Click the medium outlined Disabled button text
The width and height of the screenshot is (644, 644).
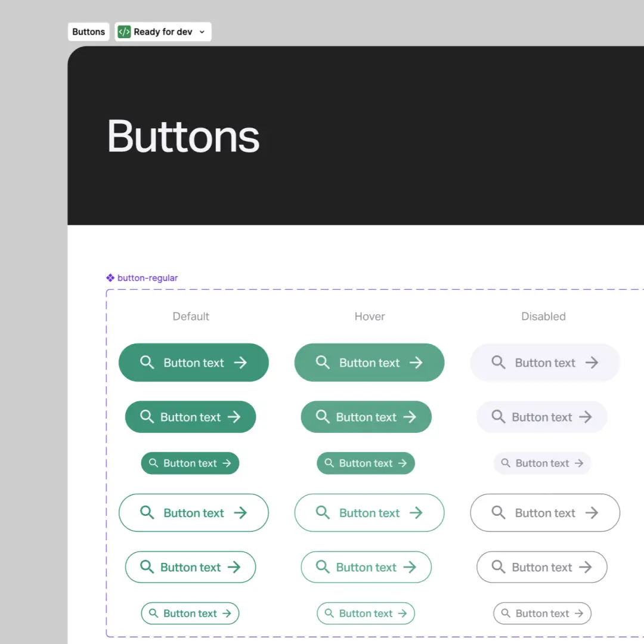click(x=541, y=567)
